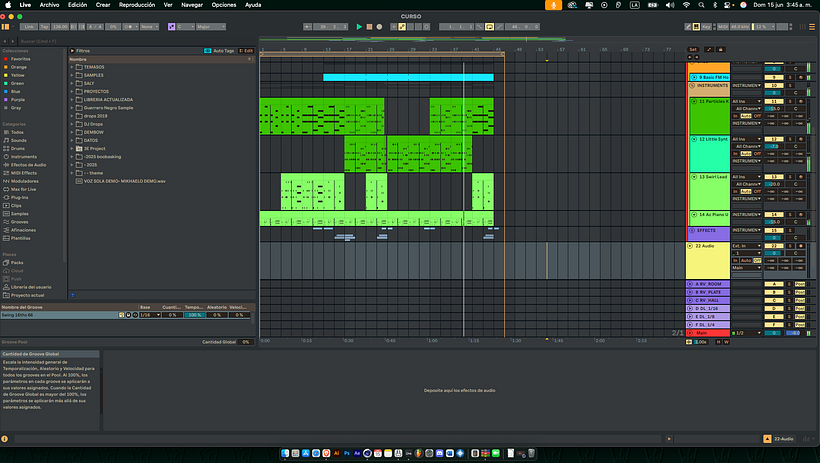Set 22 Audio monitor to Auto
The image size is (820, 463).
[x=746, y=261]
